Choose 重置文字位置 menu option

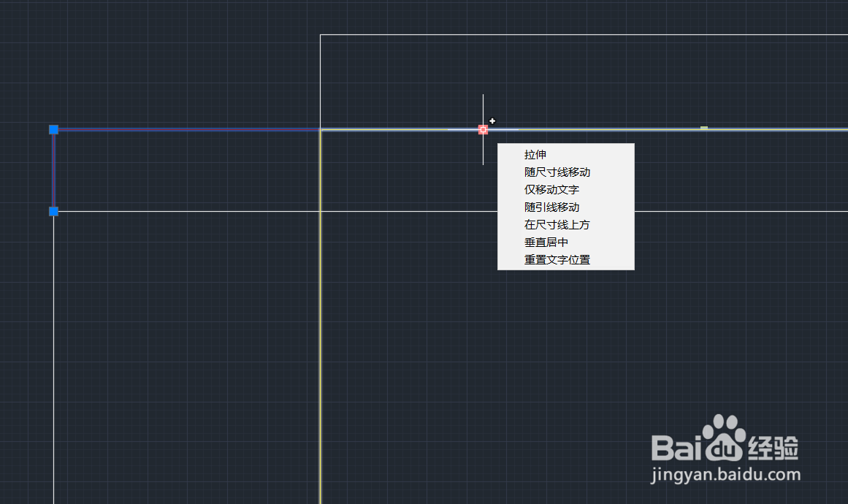point(565,259)
